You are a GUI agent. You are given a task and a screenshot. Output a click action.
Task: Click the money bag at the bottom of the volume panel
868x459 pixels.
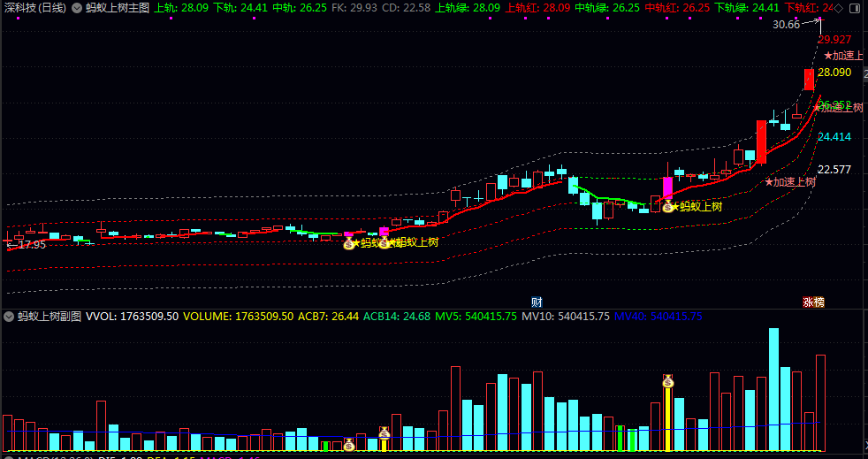coord(349,445)
